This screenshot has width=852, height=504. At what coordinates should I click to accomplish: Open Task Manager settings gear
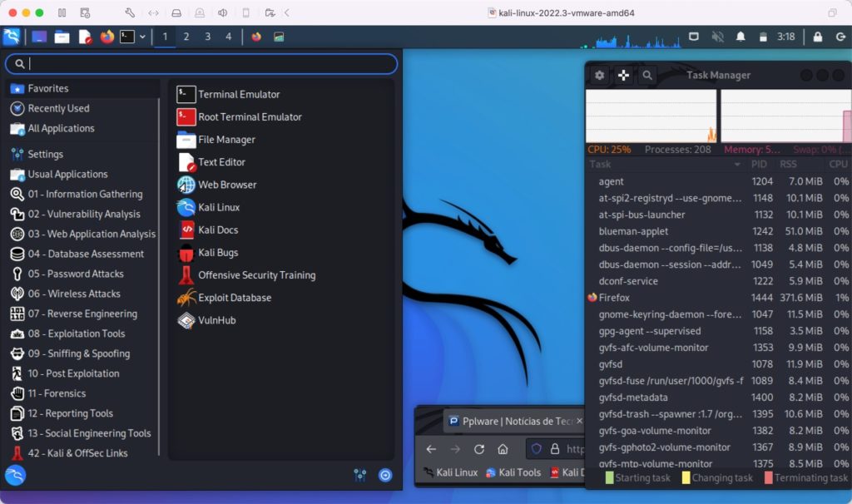click(x=599, y=75)
